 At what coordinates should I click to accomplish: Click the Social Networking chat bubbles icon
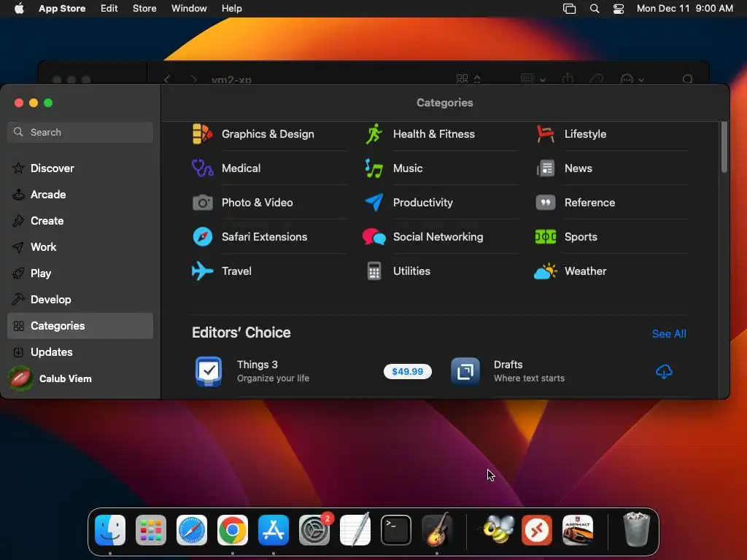[x=374, y=237]
